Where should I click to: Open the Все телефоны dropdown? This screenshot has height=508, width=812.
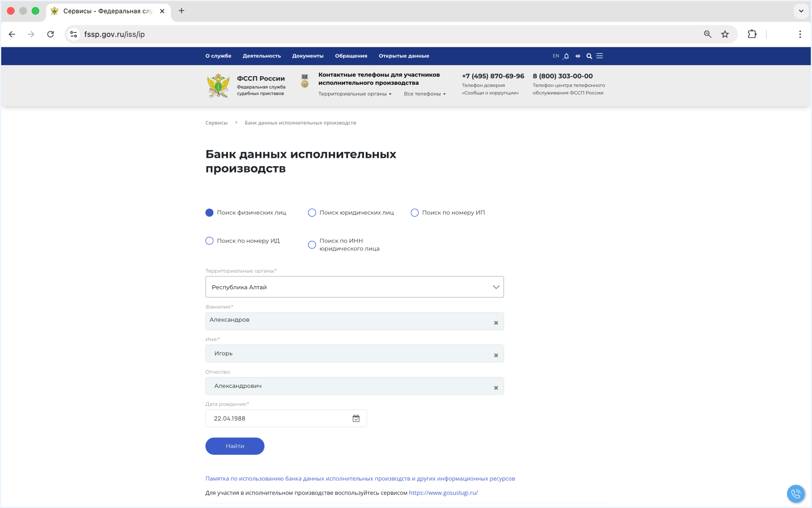[x=424, y=94]
